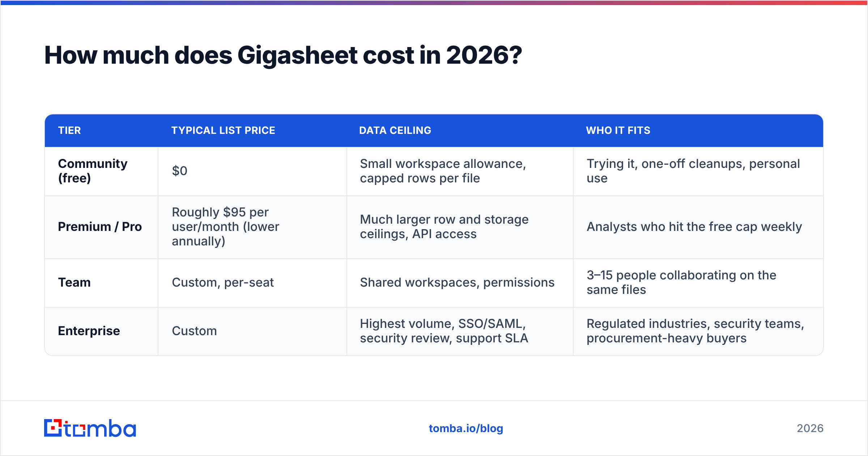The height and width of the screenshot is (456, 868).
Task: Click the 'Premium / Pro' tier cell
Action: point(101,227)
